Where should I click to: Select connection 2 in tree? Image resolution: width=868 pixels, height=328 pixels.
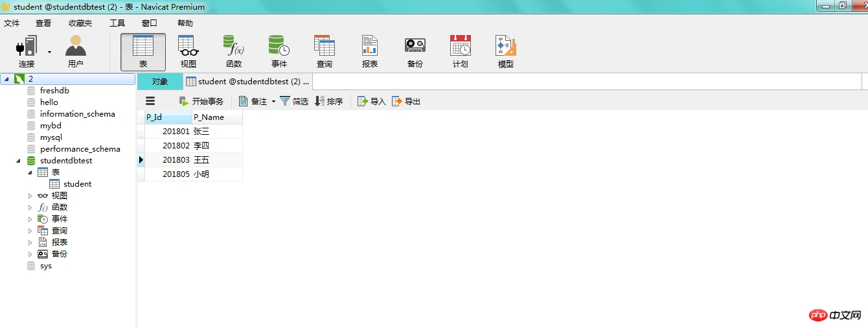pyautogui.click(x=67, y=79)
